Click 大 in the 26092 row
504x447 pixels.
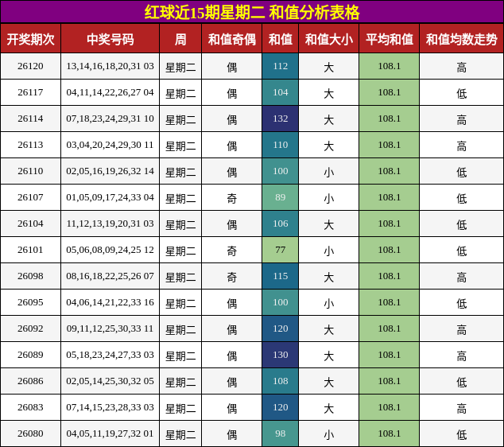(x=329, y=330)
